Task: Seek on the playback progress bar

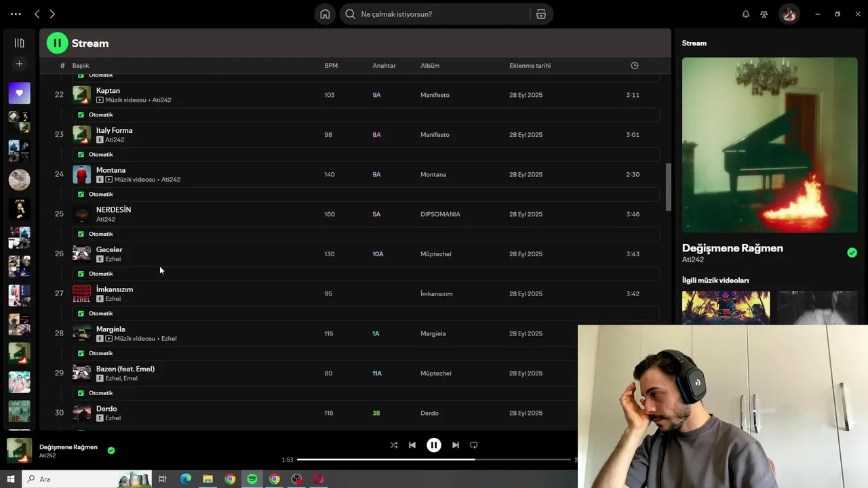Action: click(x=434, y=460)
